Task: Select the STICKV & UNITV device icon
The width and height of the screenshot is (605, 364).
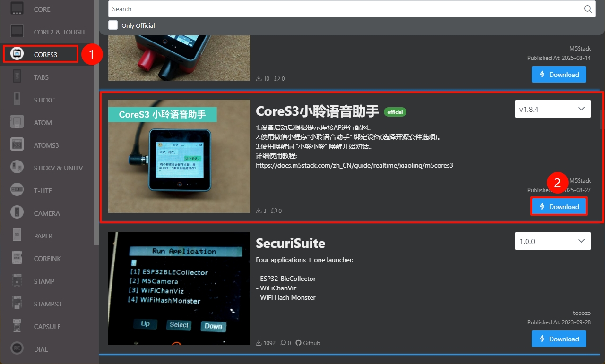Action: [x=17, y=168]
